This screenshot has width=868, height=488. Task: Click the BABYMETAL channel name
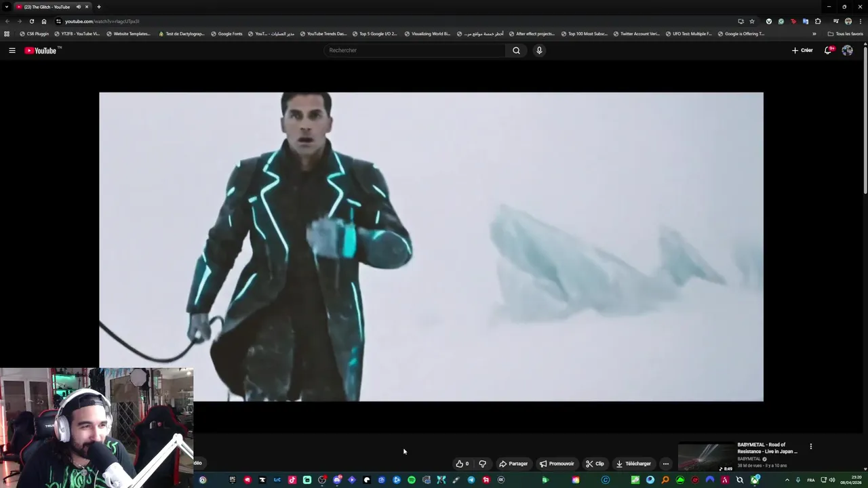point(749,459)
